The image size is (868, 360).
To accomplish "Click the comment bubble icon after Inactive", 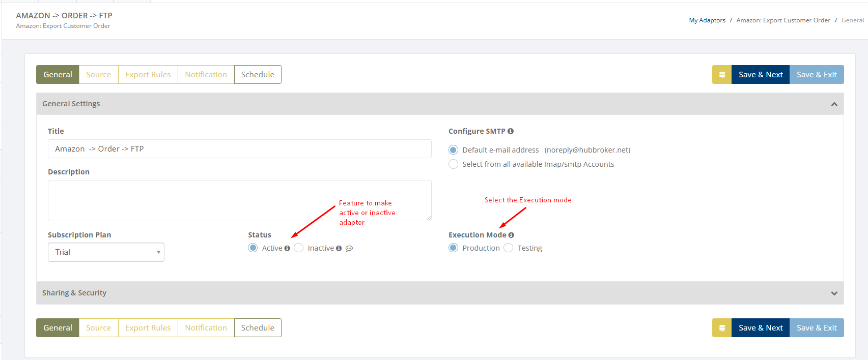I will point(349,249).
